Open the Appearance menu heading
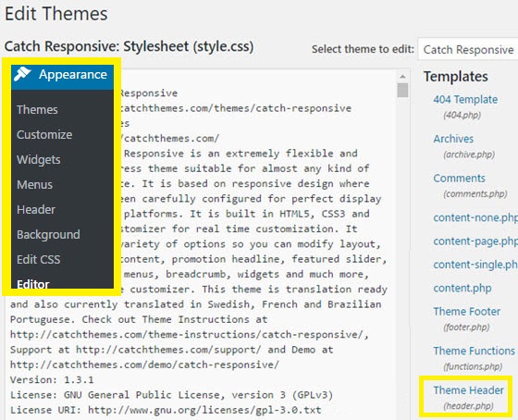518x420 pixels. pyautogui.click(x=63, y=77)
